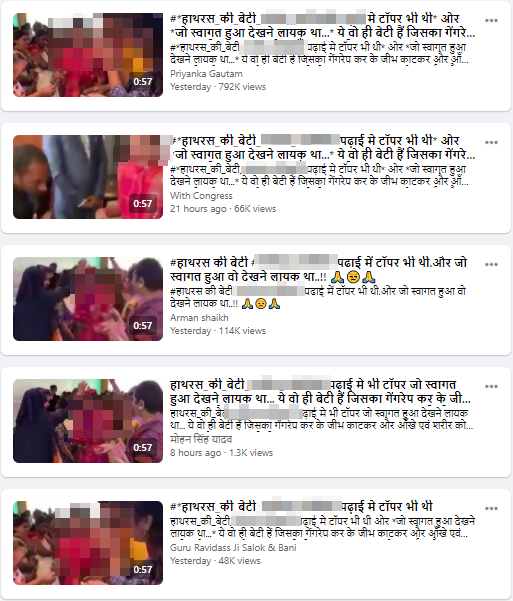Open title of the 792K views video

[323, 26]
